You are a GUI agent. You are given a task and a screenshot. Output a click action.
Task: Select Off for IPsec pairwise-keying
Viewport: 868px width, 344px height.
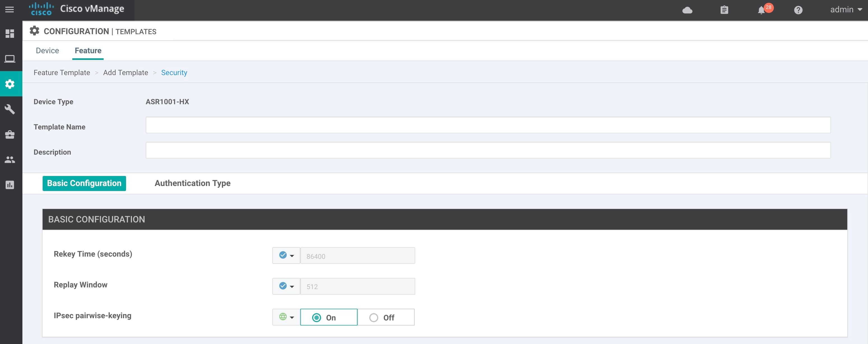[386, 317]
